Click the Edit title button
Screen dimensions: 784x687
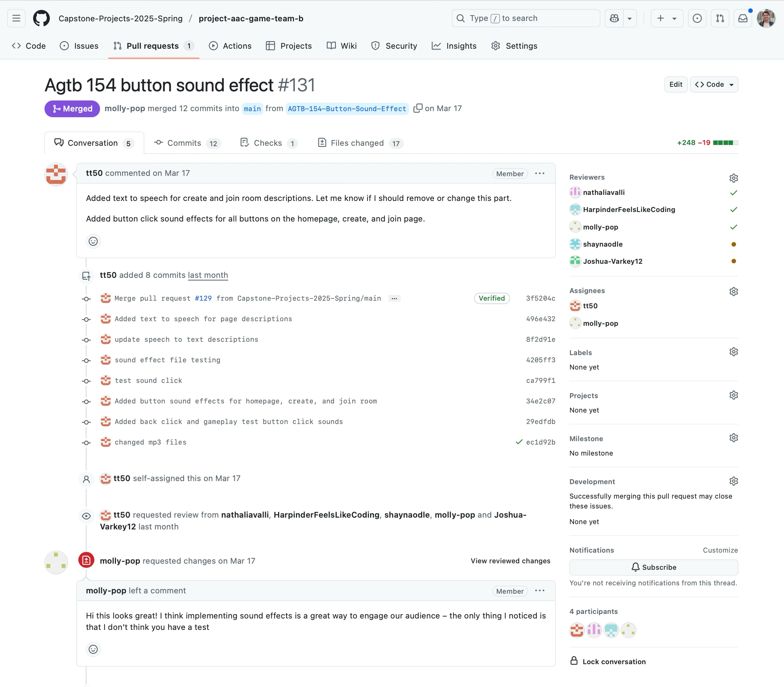675,85
